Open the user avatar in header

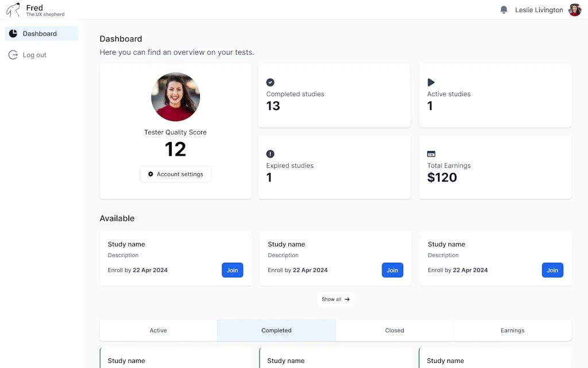coord(575,10)
